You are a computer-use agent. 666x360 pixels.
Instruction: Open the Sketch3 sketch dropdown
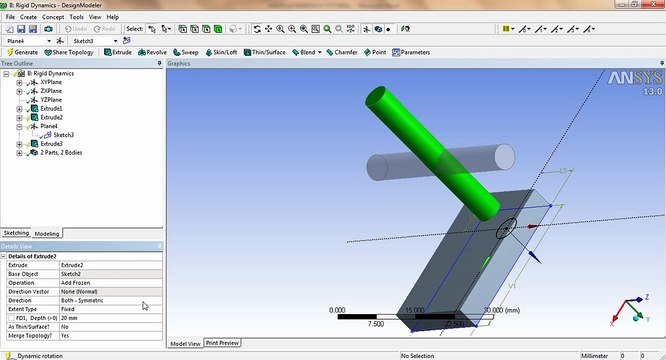pos(115,41)
